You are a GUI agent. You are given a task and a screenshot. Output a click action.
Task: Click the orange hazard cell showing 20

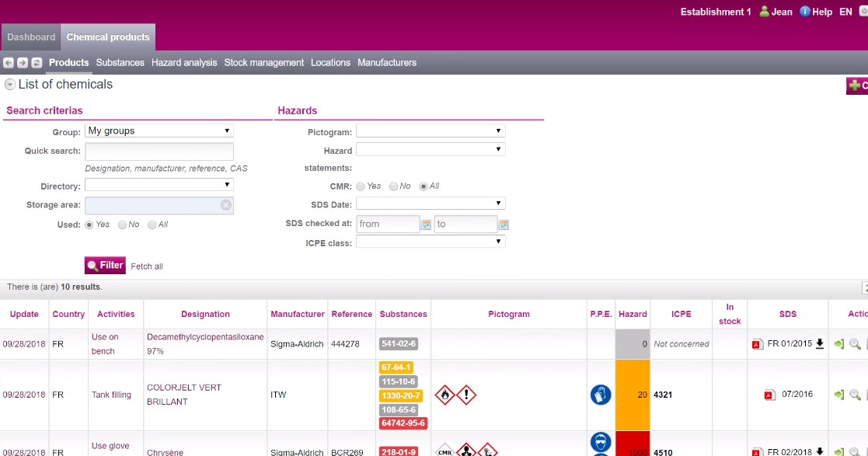[x=633, y=395]
